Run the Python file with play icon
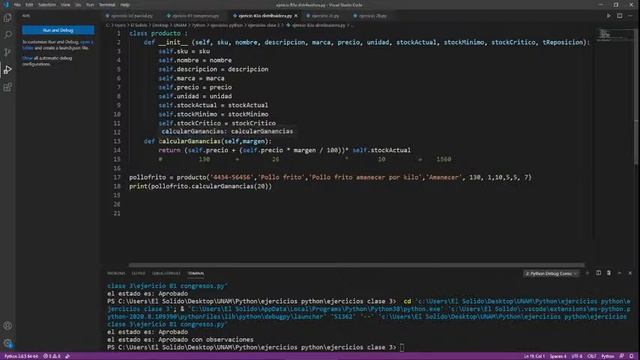 tap(609, 16)
